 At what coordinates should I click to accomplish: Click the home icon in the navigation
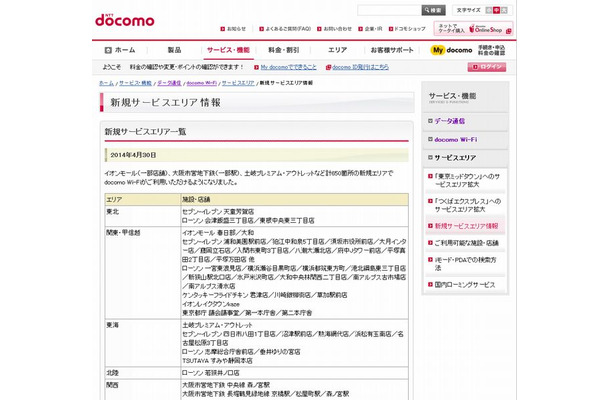point(108,50)
